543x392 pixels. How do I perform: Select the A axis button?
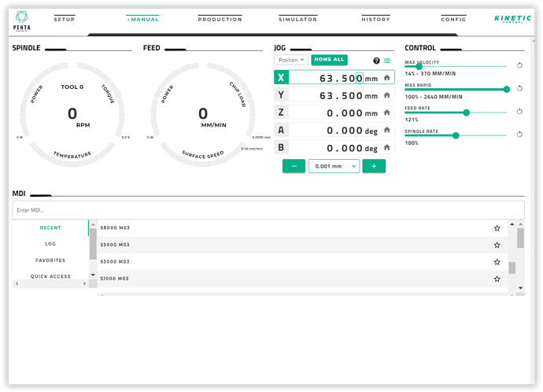tap(281, 130)
